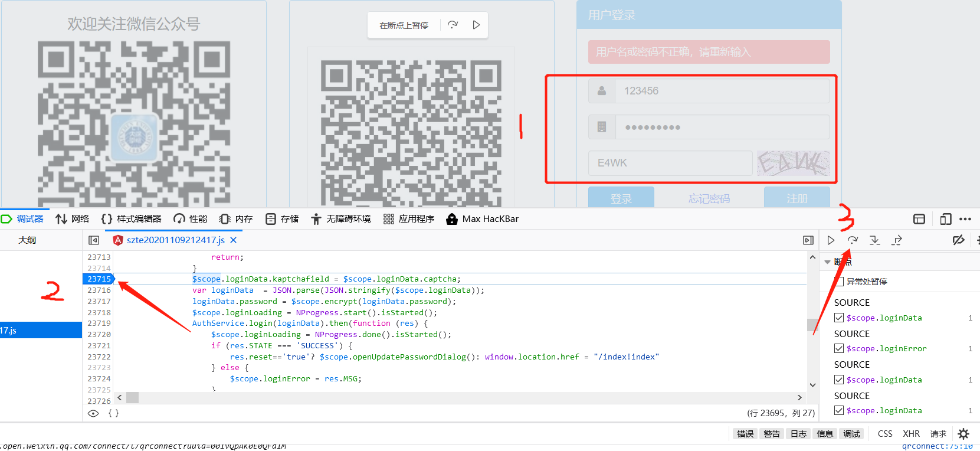
Task: Collapse the 断点 breakpoints section
Action: (827, 262)
